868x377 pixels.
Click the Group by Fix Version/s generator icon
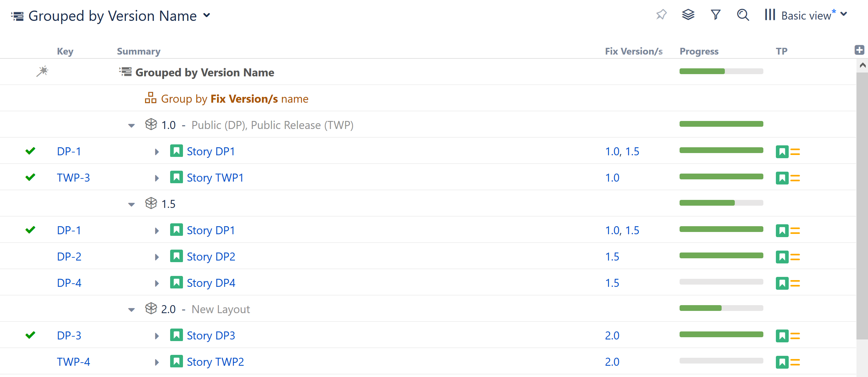click(x=151, y=98)
